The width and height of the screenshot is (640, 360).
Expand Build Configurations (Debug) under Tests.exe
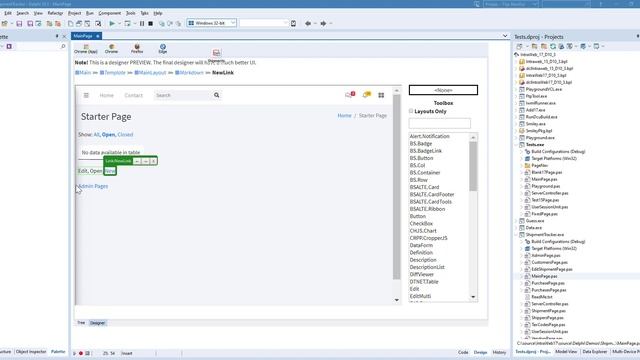click(522, 151)
